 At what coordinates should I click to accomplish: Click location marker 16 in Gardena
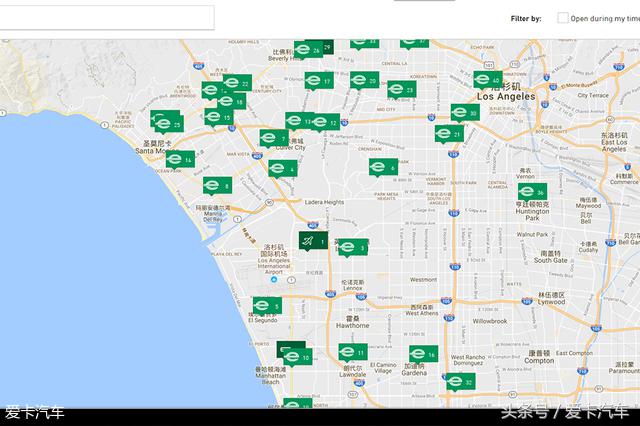pos(422,354)
